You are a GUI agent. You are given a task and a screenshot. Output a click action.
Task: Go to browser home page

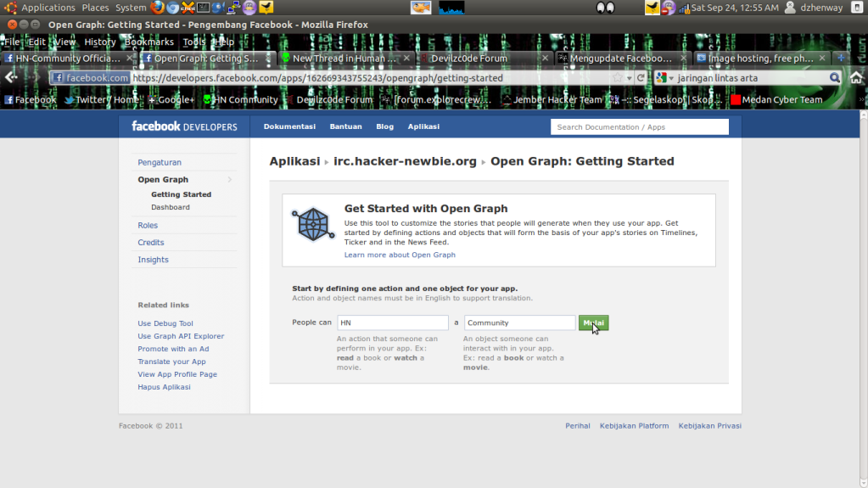tap(856, 77)
